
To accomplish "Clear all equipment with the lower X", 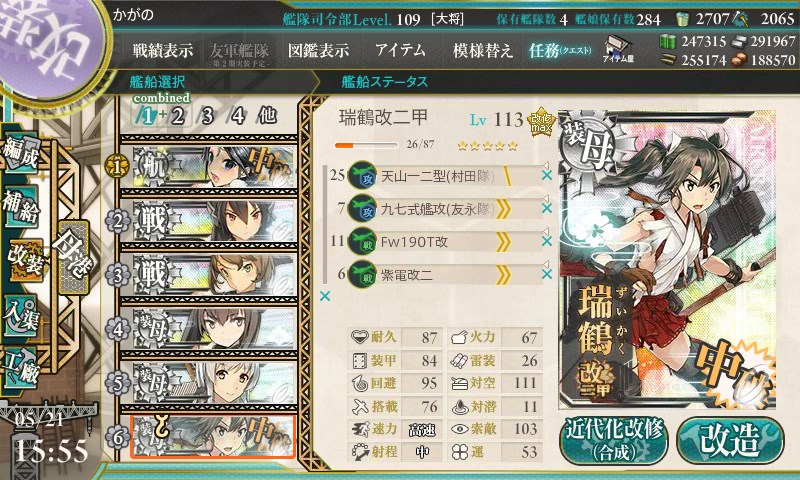I will (x=324, y=296).
